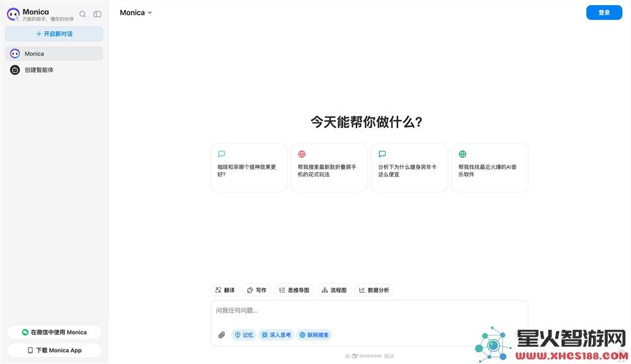Image resolution: width=631 pixels, height=364 pixels.
Task: Click the chat bubble icon on coffee card
Action: (221, 154)
